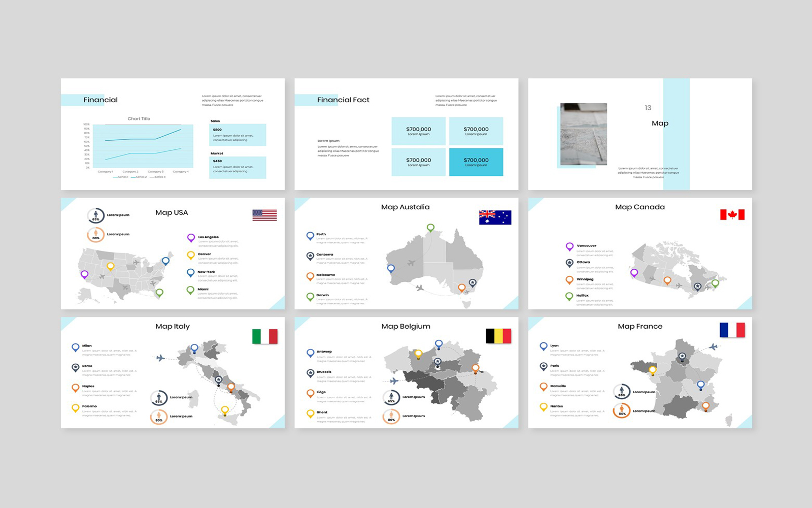Click the Canada flag icon
This screenshot has height=508, width=812.
[x=732, y=215]
